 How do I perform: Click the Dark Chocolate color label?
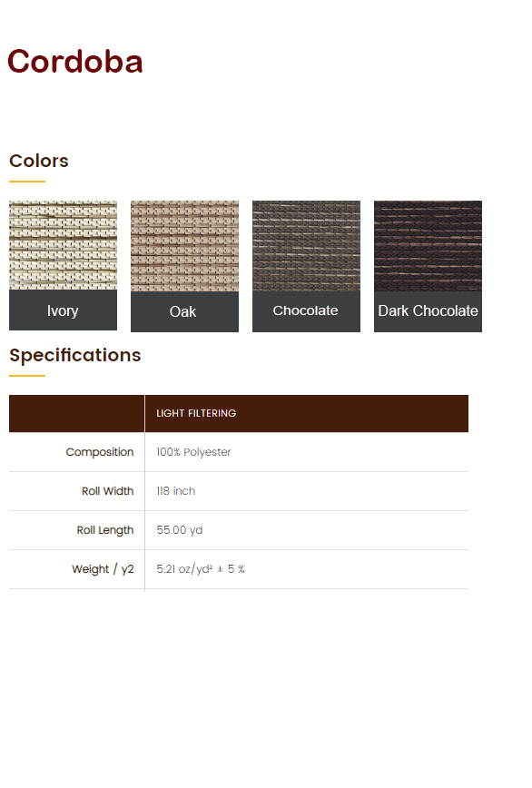428,311
